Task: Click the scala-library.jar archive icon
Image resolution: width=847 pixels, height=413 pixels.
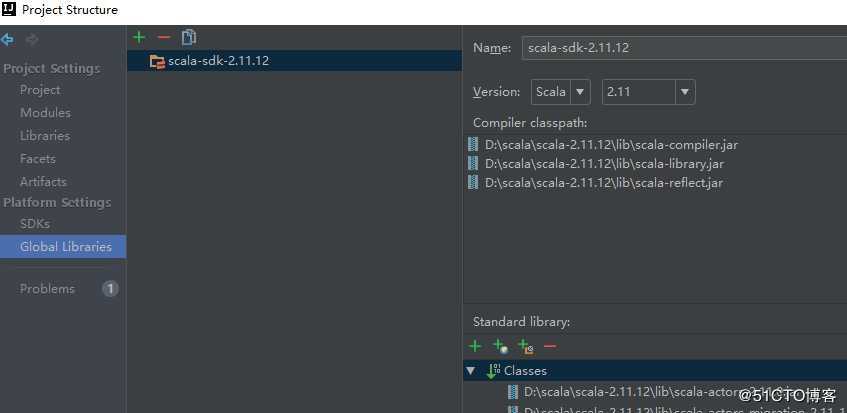Action: [473, 163]
